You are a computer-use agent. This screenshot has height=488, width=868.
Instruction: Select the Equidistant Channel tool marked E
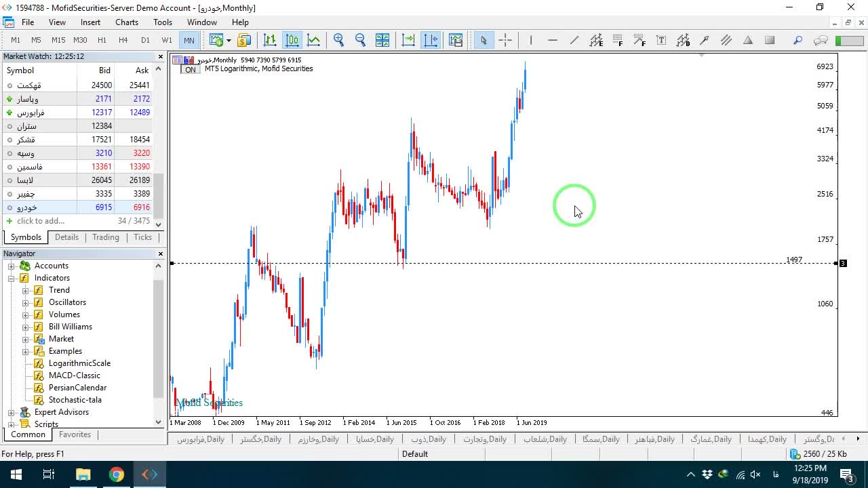[x=596, y=40]
